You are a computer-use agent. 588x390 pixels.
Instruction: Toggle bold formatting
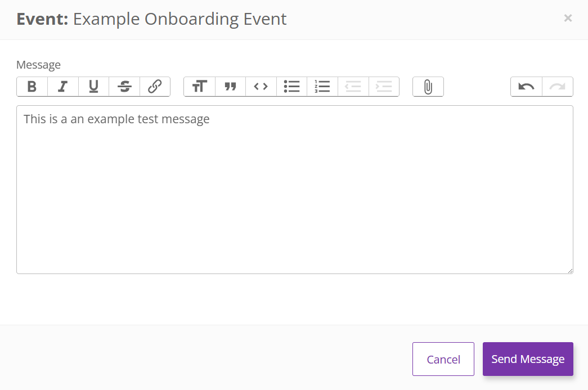pyautogui.click(x=32, y=87)
